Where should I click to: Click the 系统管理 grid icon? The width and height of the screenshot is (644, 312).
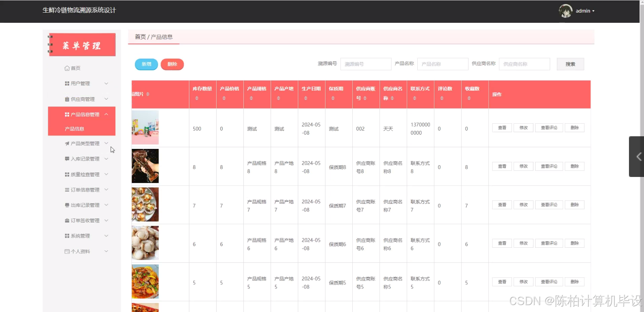(67, 236)
